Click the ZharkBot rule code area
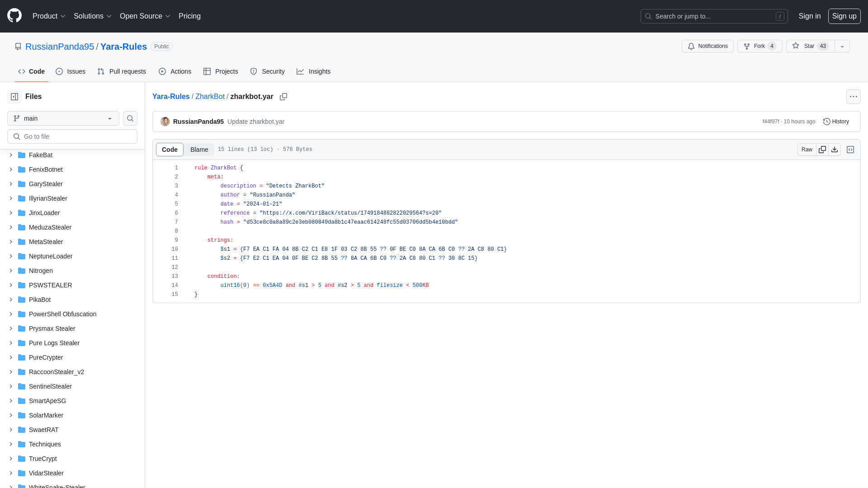Screen dimensions: 868x488 [506, 231]
